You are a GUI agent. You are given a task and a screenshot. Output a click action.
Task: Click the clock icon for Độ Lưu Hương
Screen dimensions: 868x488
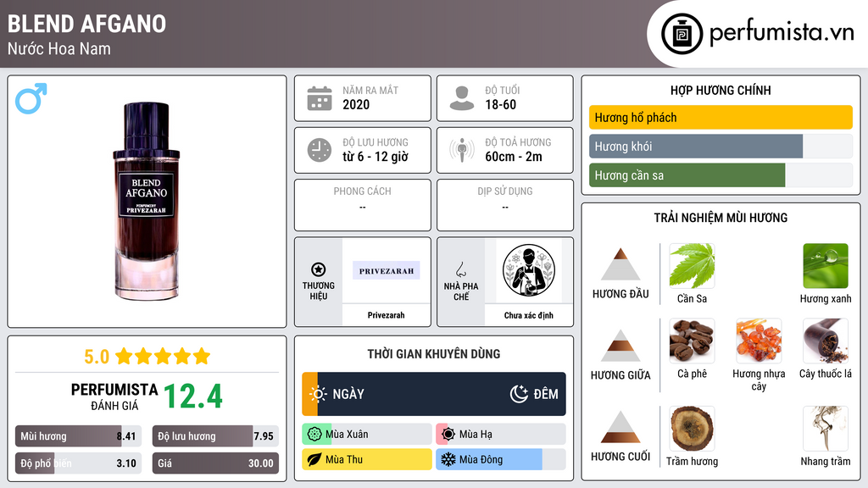coord(320,150)
